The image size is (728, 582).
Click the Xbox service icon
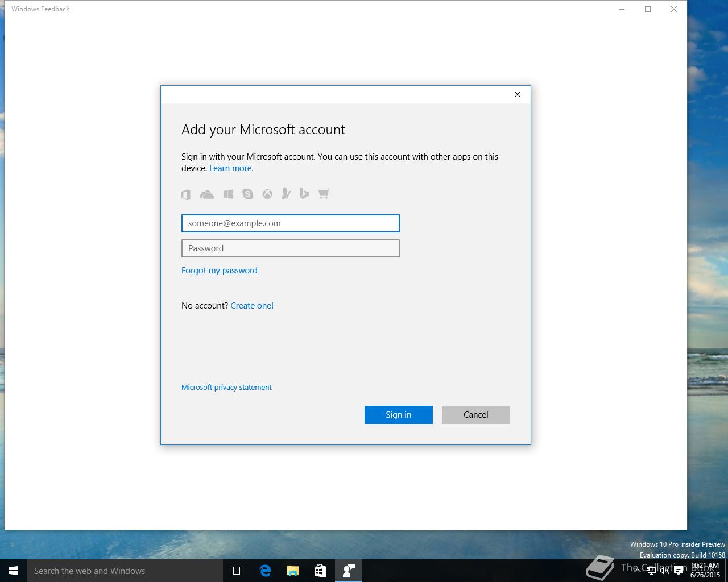(x=267, y=194)
